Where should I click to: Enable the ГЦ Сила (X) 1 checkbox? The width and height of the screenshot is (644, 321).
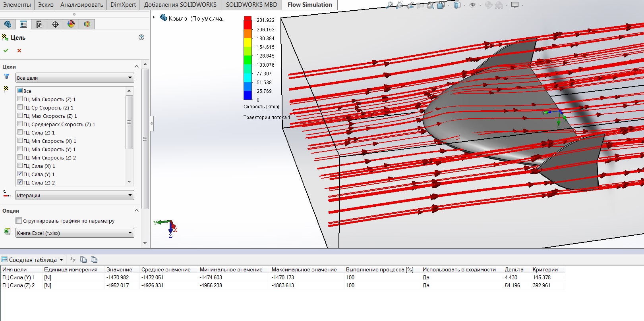click(x=20, y=165)
